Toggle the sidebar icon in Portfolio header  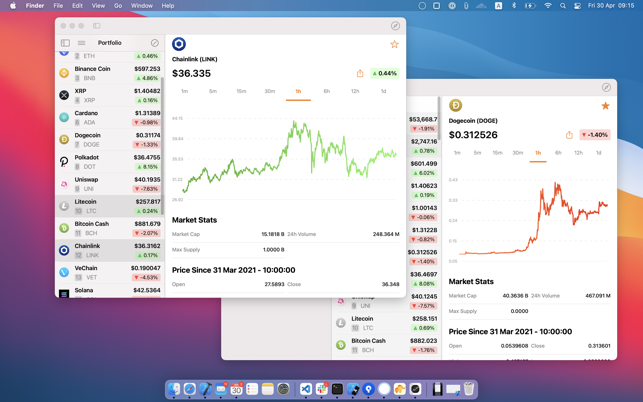(65, 43)
